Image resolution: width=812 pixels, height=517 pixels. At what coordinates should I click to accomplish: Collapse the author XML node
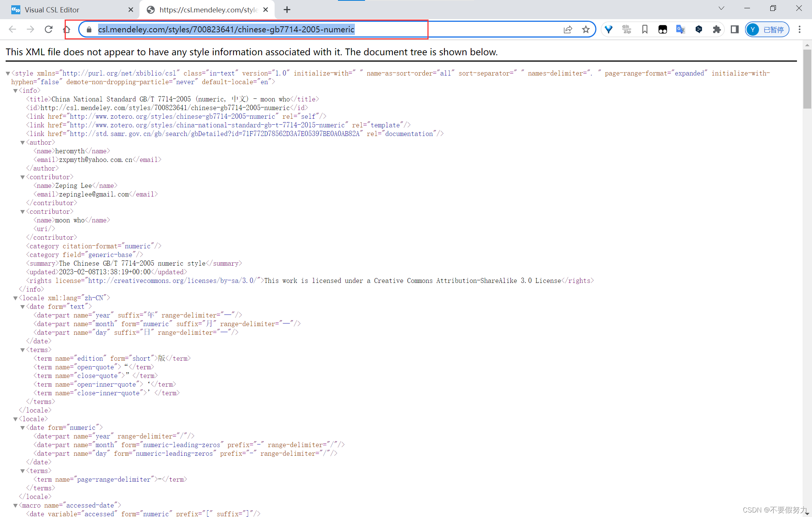point(23,143)
